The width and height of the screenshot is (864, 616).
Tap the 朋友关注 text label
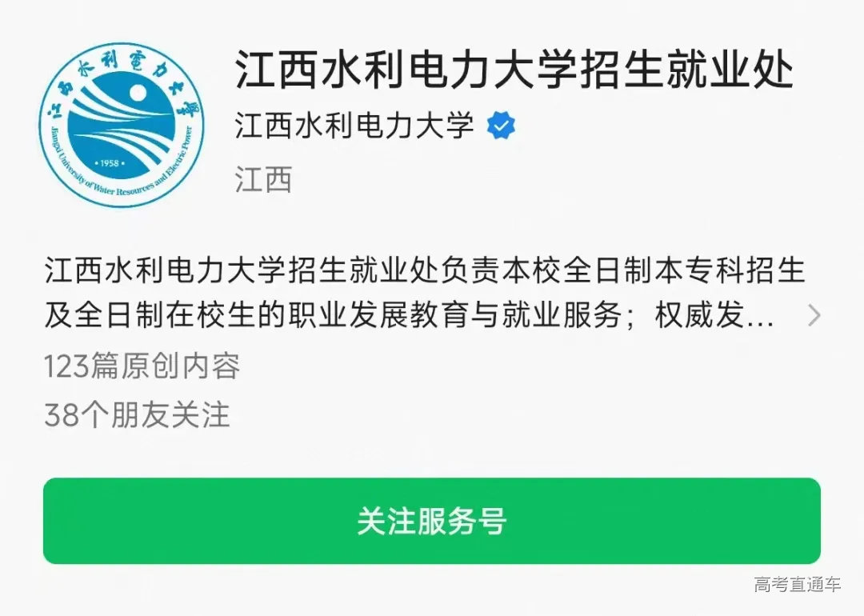point(170,415)
